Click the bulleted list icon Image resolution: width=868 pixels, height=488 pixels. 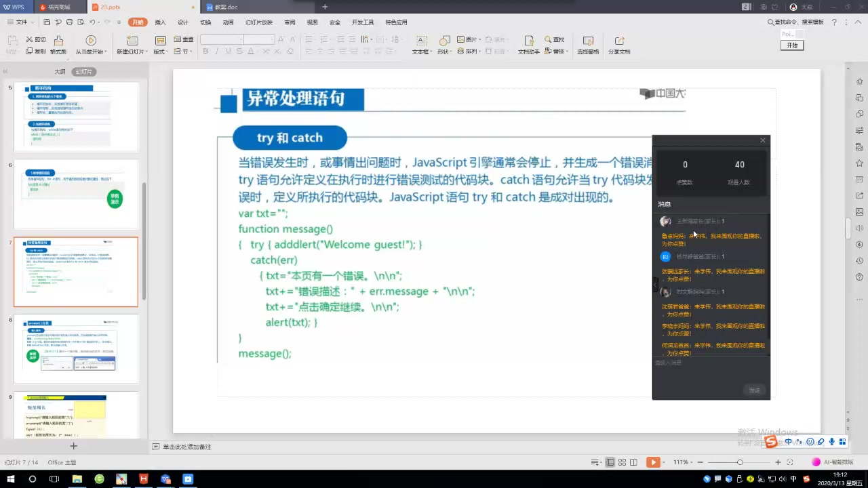(x=309, y=40)
